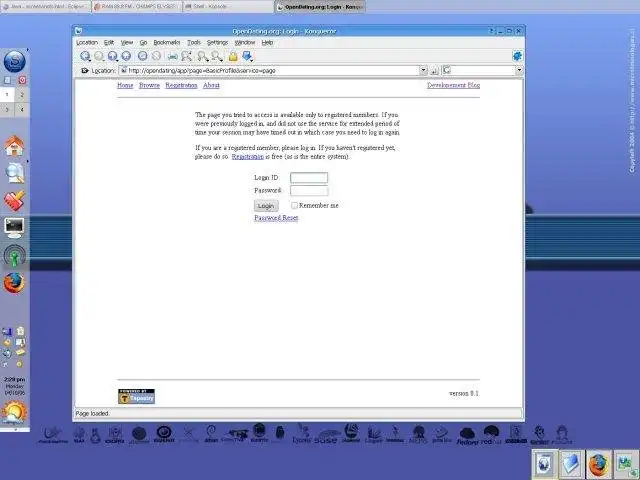The height and width of the screenshot is (480, 640).
Task: Switch to virtual desktop 4 in pager
Action: [x=22, y=110]
